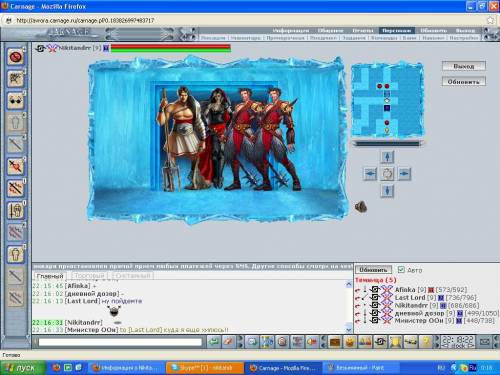Switch to the Торговый chat tab
This screenshot has width=500, height=375.
pos(89,276)
